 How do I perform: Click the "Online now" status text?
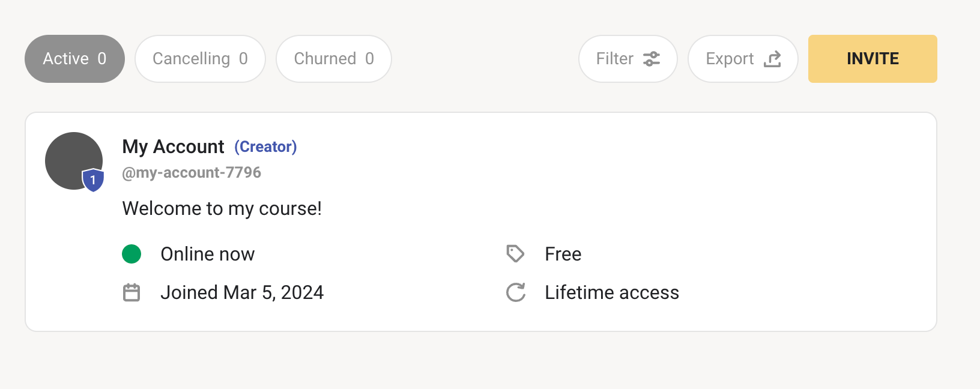coord(207,254)
